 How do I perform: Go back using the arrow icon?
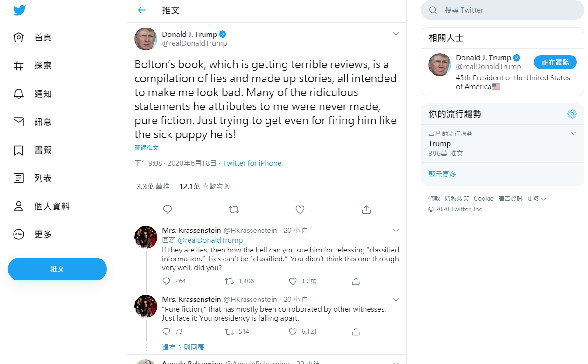(x=142, y=10)
